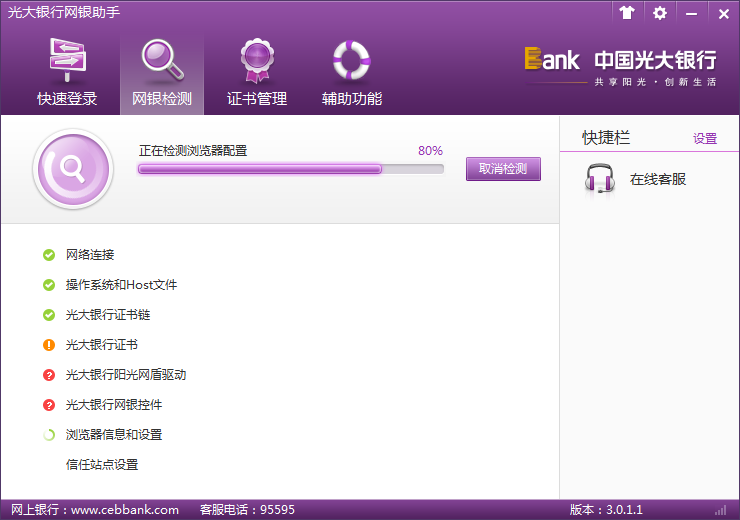Click the orange warning icon beside 光大银行证书
The width and height of the screenshot is (740, 520).
tap(49, 345)
